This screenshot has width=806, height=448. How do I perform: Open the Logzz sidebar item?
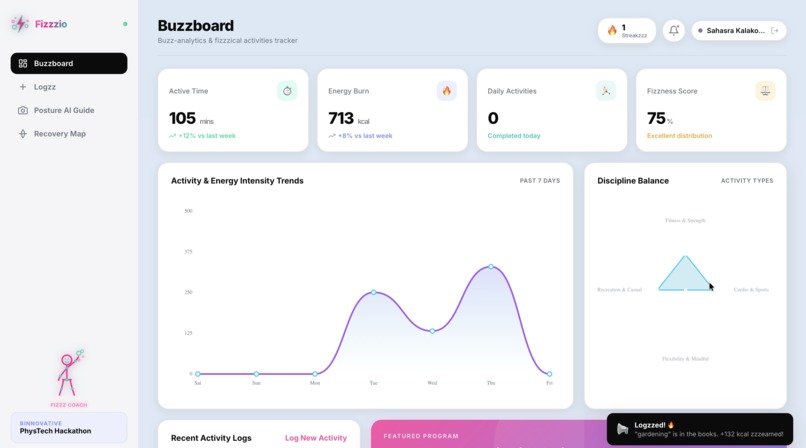click(x=69, y=87)
